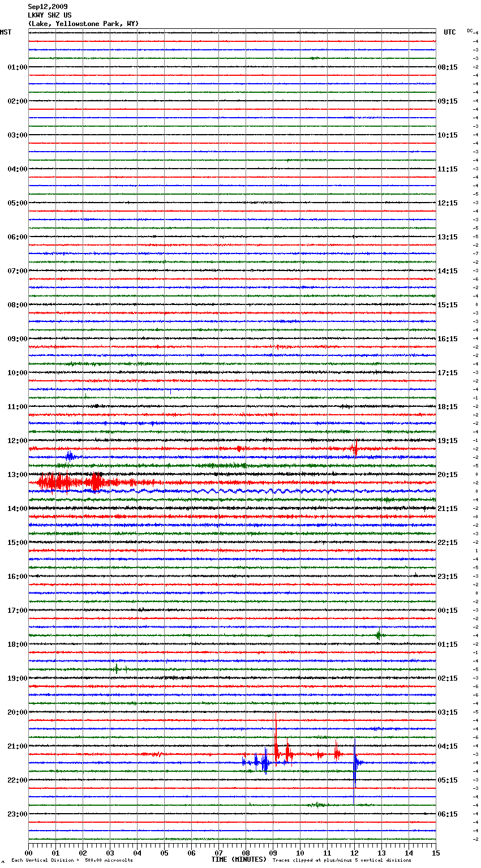
Task: Click the blue spike at minute 12 near 21:00
Action: point(354,771)
